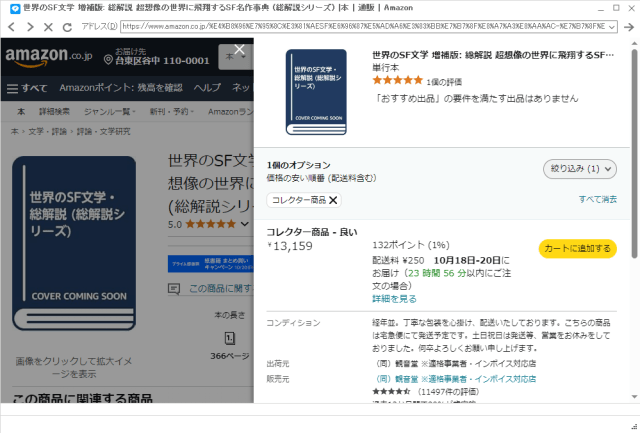This screenshot has width=640, height=433.
Task: Reload the page with the refresh icon
Action: click(67, 27)
